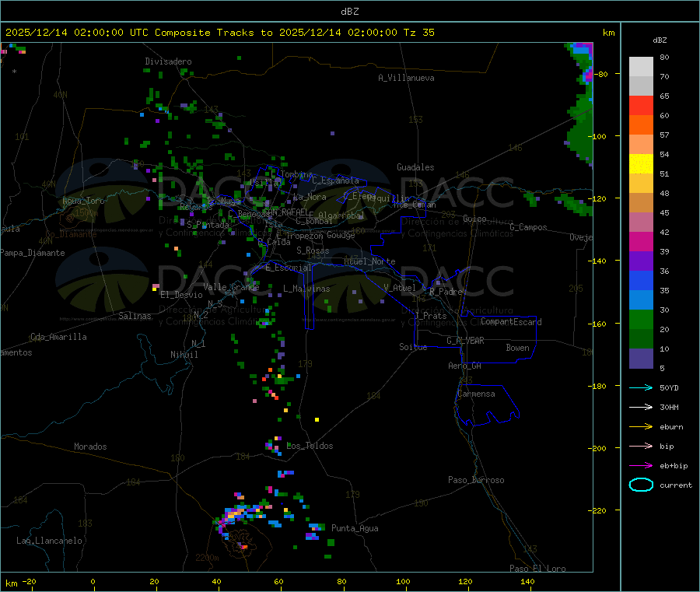Click the E_Escorial label

[289, 268]
